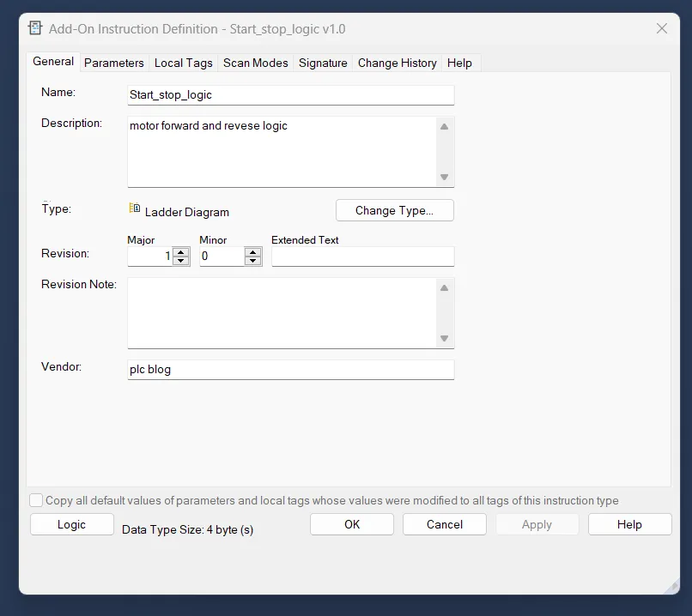Click the Apply button
The width and height of the screenshot is (692, 616).
coord(537,524)
